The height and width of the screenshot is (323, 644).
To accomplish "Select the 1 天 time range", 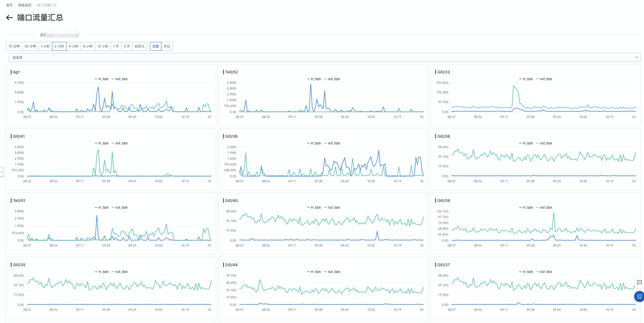I will [116, 46].
